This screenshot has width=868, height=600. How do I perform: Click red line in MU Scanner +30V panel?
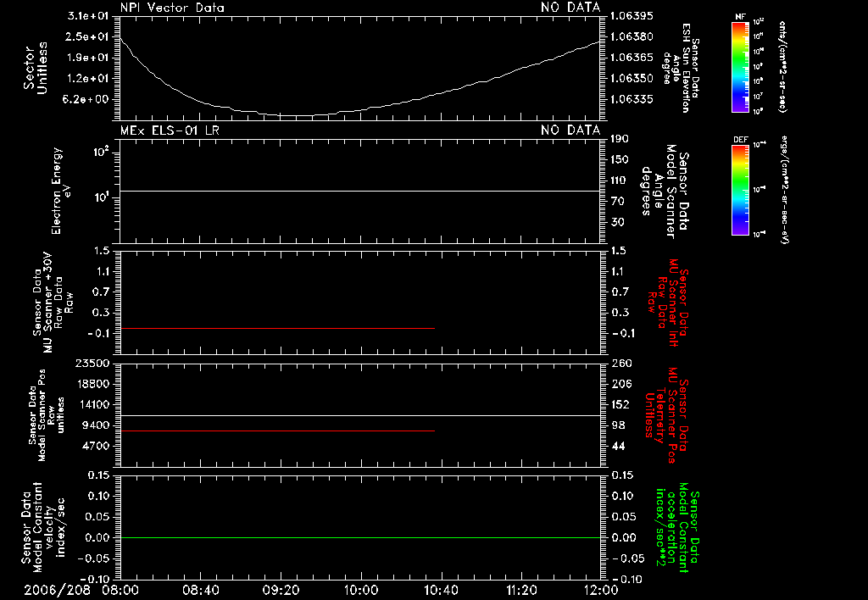point(277,328)
